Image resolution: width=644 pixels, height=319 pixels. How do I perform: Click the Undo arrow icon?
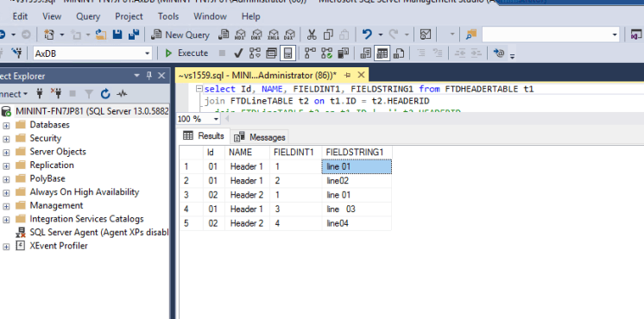(x=367, y=34)
